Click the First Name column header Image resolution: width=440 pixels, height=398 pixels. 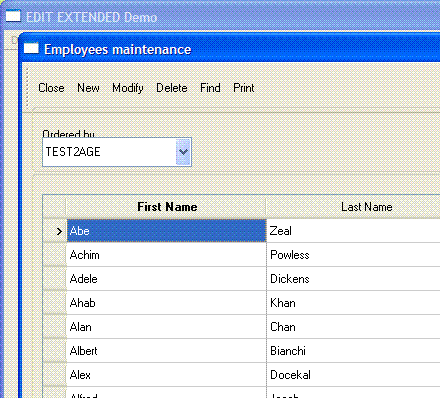tap(167, 207)
